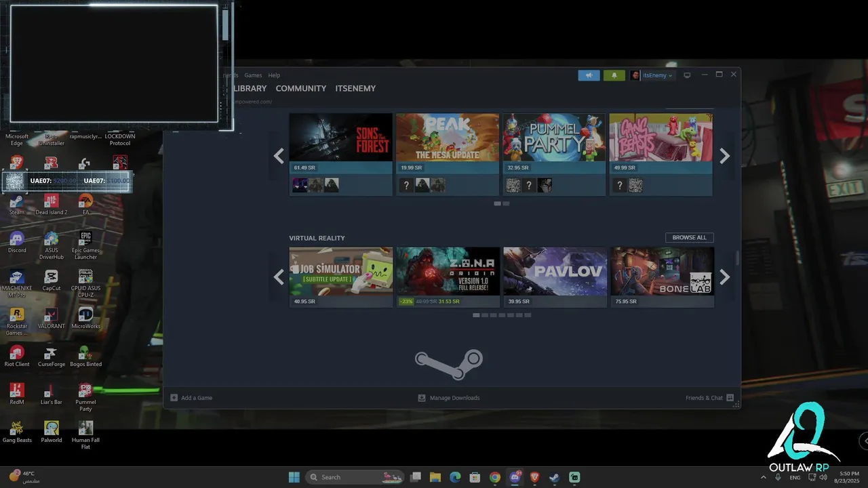
Task: Go to next page of Sons of the Forest carousel
Action: coord(724,156)
